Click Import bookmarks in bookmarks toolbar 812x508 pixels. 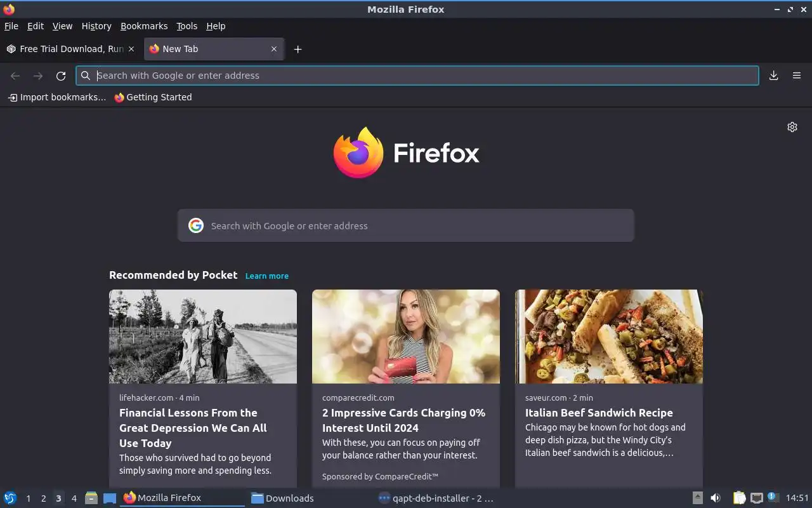click(57, 97)
